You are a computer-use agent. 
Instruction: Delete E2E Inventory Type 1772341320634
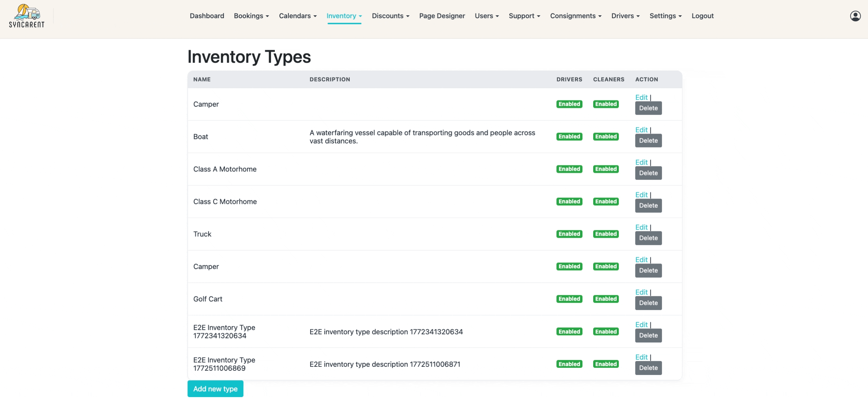tap(648, 336)
